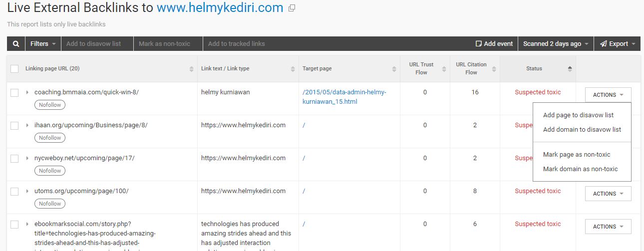Screen dimensions: 644x251
Task: Choose Add domain to disavow list
Action: tap(582, 130)
